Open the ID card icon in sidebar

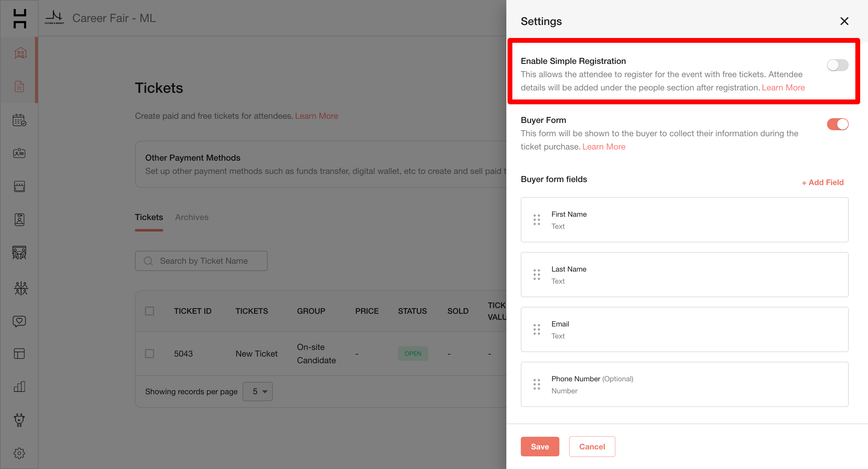click(x=19, y=153)
